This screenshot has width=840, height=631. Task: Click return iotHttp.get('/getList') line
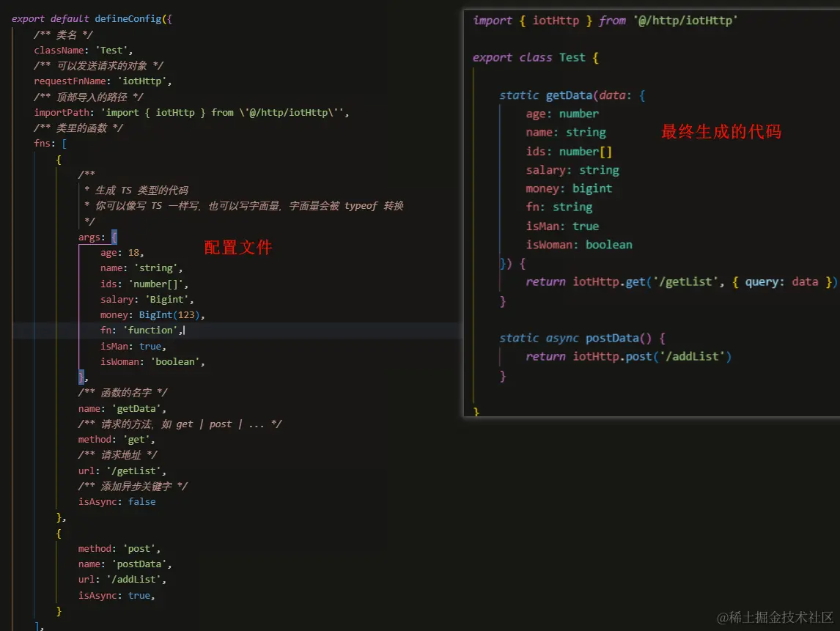point(682,282)
